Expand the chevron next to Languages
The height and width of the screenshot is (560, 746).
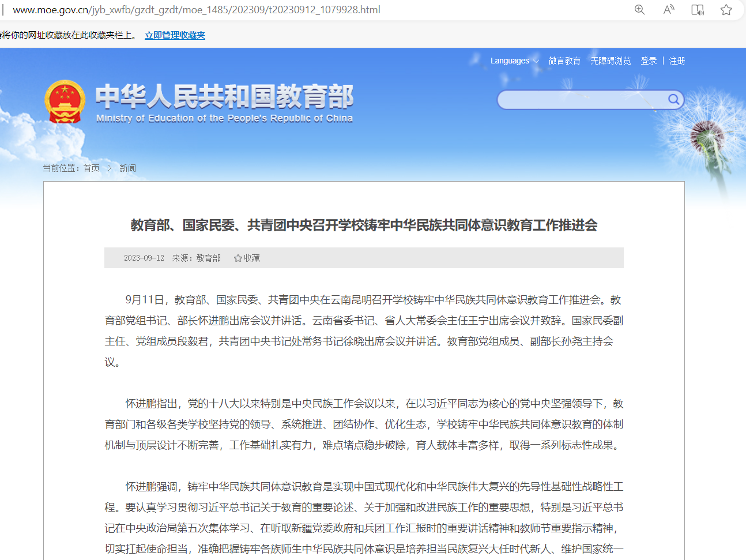pyautogui.click(x=536, y=61)
